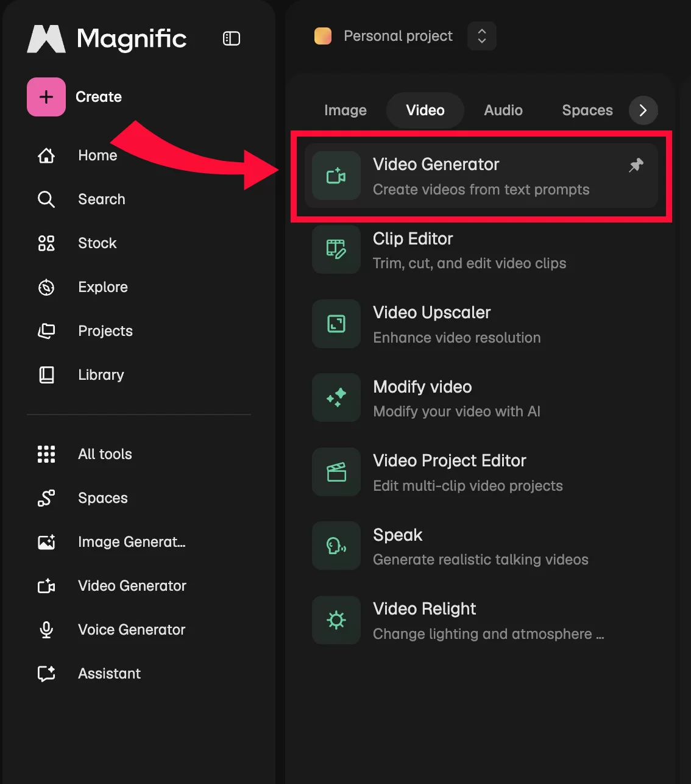Open the Voice Generator microphone icon
Viewport: 691px width, 784px height.
[x=46, y=630]
